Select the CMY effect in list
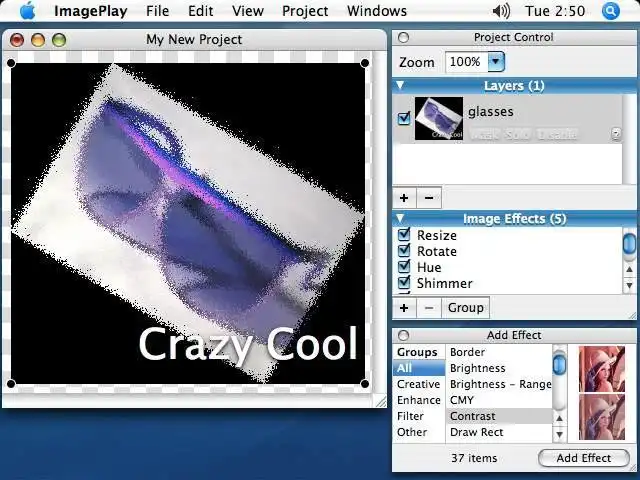 [499, 400]
